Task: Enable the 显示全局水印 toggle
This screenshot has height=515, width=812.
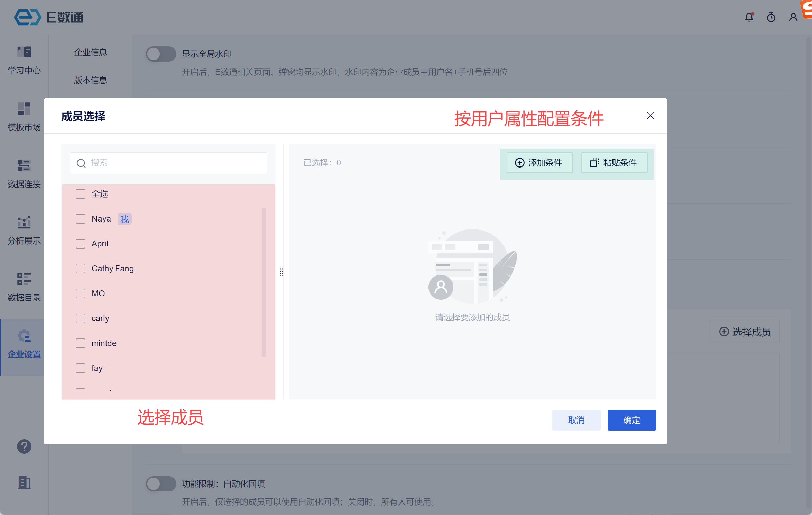Action: pos(161,54)
